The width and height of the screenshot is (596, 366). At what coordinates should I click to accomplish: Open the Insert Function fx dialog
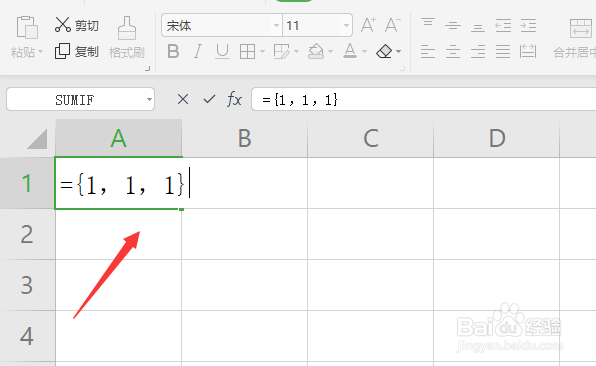point(235,100)
